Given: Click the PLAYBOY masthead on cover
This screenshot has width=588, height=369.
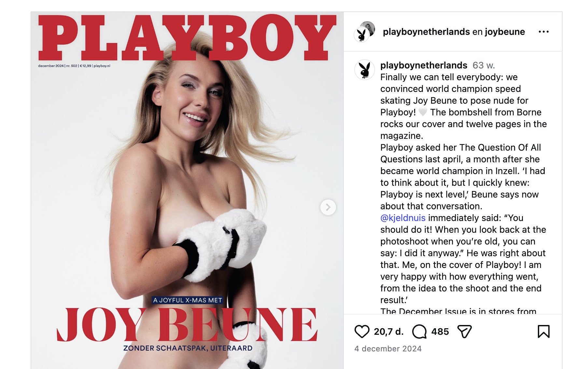Looking at the screenshot, I should click(187, 37).
